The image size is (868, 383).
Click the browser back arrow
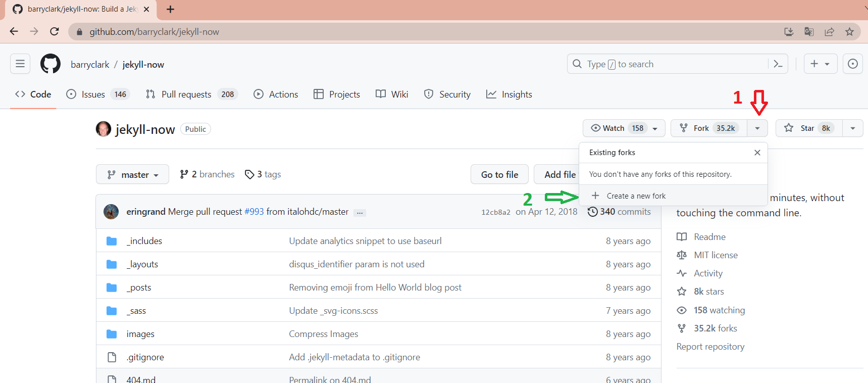(14, 31)
